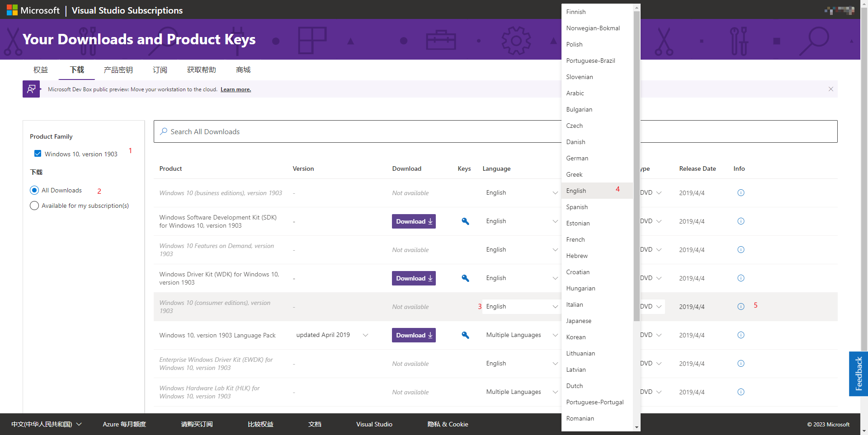This screenshot has width=868, height=435.
Task: Dismiss the Dev Box preview banner
Action: coord(830,89)
